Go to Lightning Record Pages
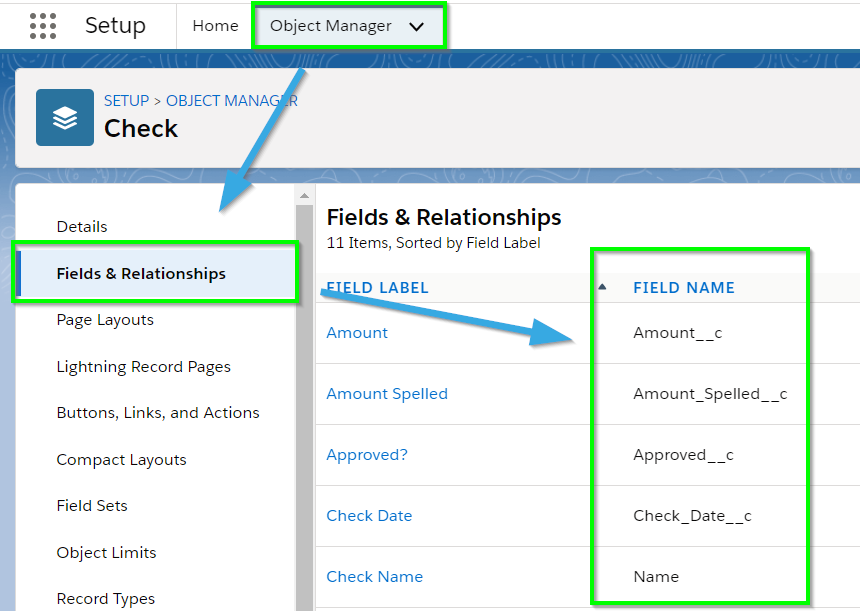This screenshot has height=611, width=860. (143, 366)
